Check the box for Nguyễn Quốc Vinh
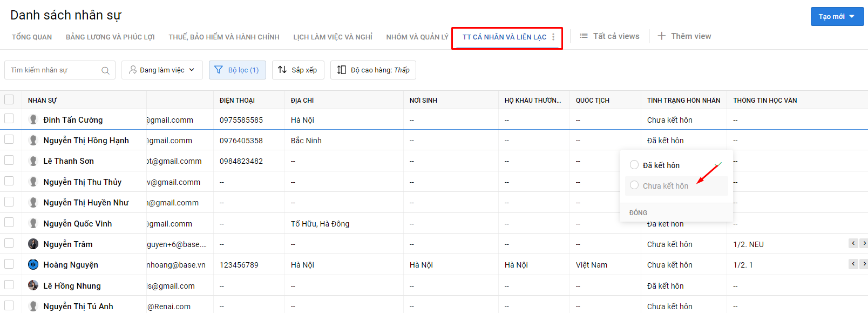Viewport: 868px width, 313px height. [9, 222]
